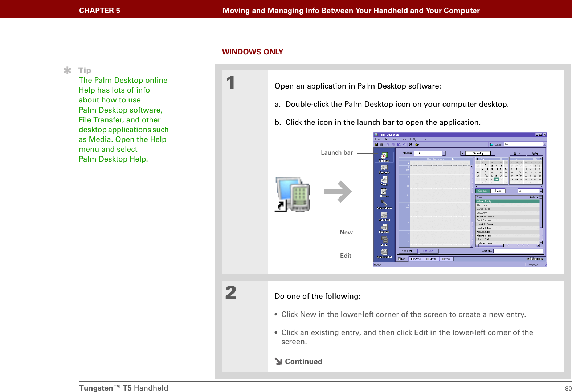Go to the next day arrow
Image resolution: width=572 pixels, height=392 pixels.
pyautogui.click(x=493, y=153)
